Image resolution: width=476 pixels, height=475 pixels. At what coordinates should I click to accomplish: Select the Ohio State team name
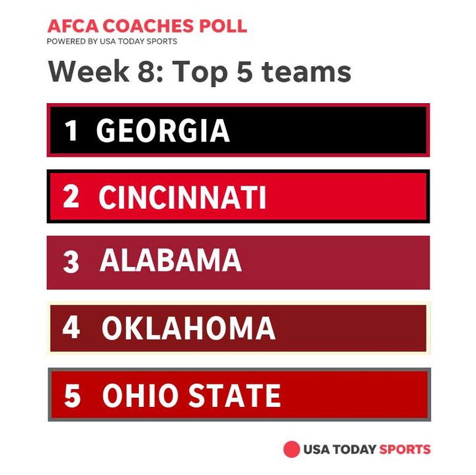click(192, 396)
